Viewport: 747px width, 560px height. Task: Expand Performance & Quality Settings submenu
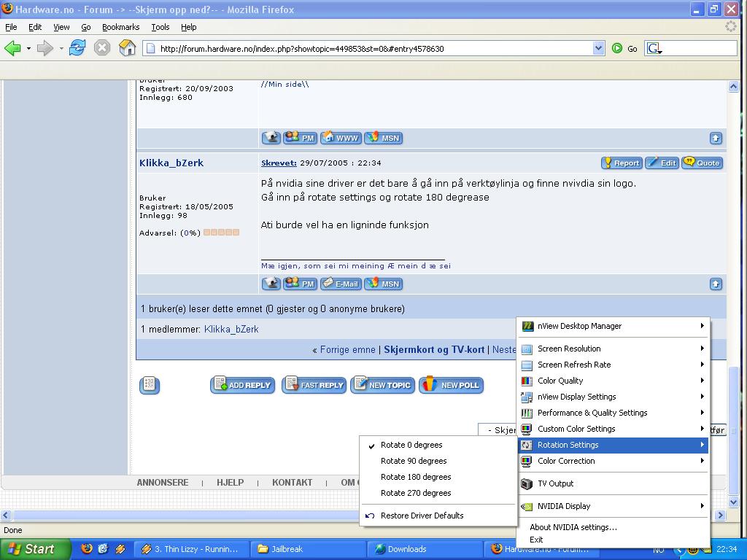pos(614,413)
